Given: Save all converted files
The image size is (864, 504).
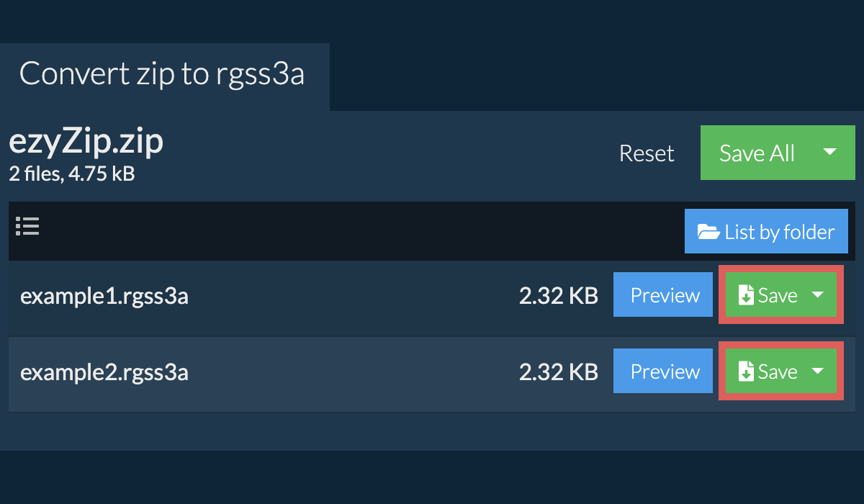Looking at the screenshot, I should [757, 153].
